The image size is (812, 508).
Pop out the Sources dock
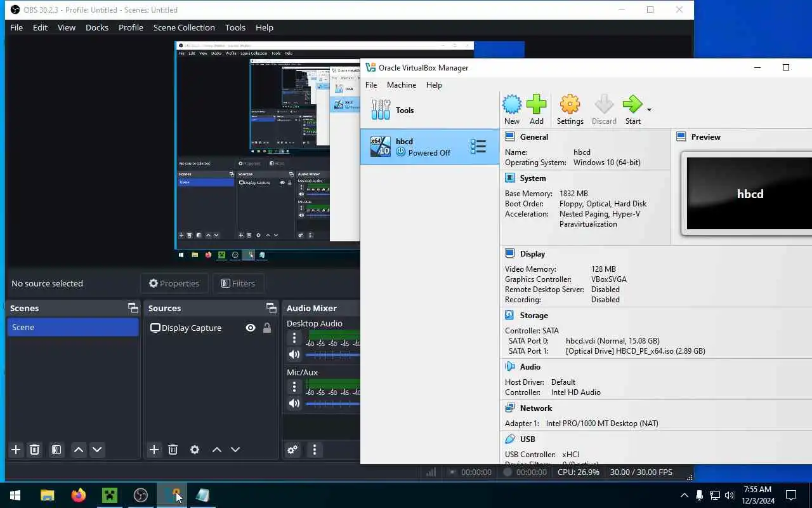click(272, 308)
